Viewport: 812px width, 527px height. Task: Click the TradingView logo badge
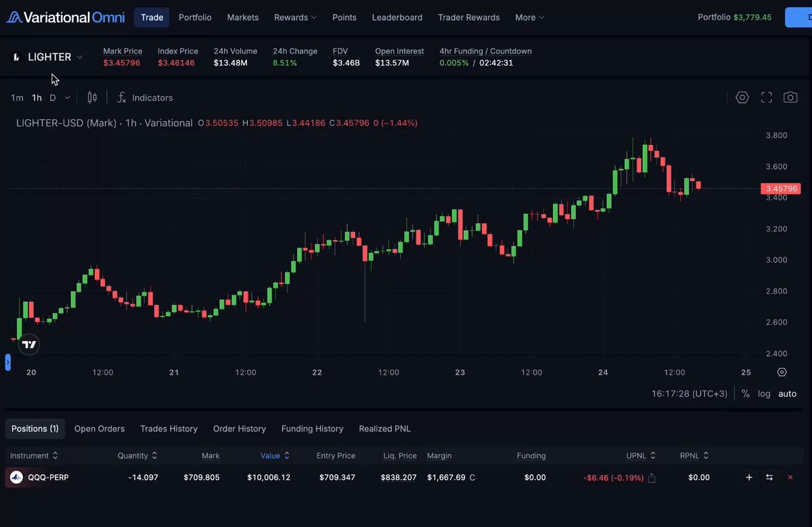click(x=28, y=344)
